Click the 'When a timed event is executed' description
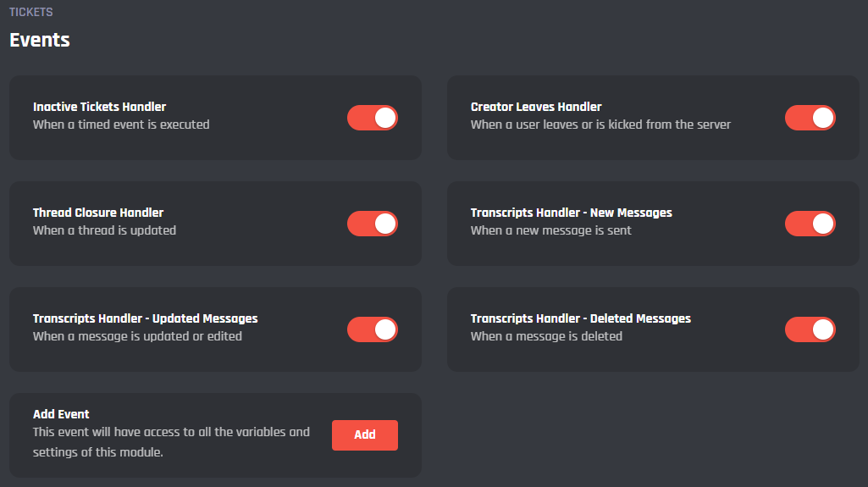The width and height of the screenshot is (868, 487). (x=121, y=125)
